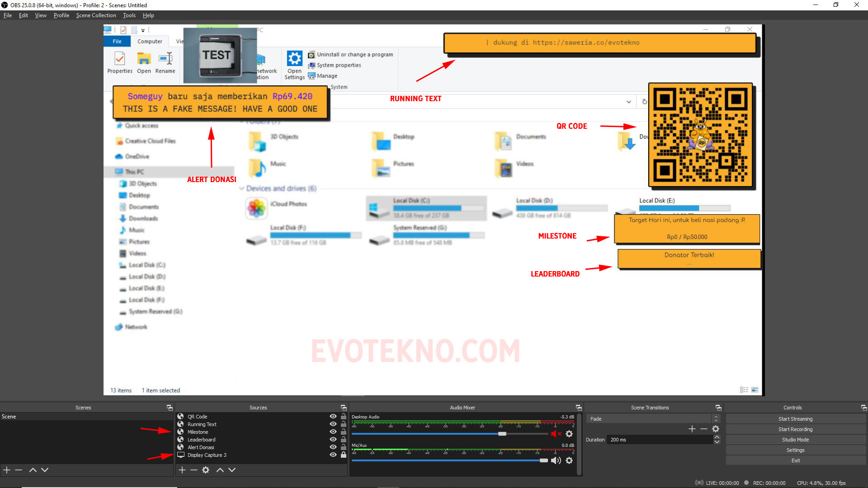Screen dimensions: 868x488
Task: Select the 'Running Text' source row
Action: tap(261, 424)
